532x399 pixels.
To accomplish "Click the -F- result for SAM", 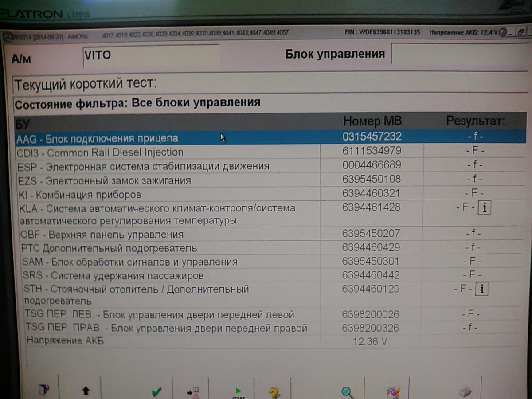I will [x=472, y=261].
